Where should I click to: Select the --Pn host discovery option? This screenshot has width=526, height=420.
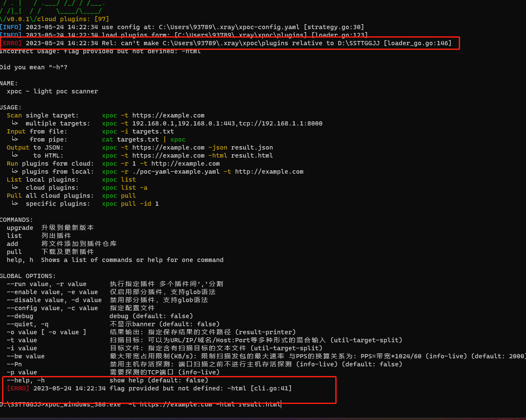(x=14, y=364)
